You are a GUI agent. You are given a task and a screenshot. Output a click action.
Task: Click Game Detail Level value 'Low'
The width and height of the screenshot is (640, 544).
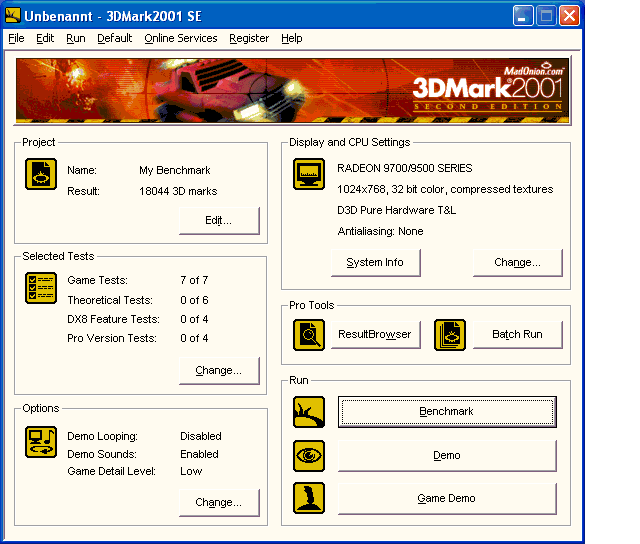[x=191, y=471]
